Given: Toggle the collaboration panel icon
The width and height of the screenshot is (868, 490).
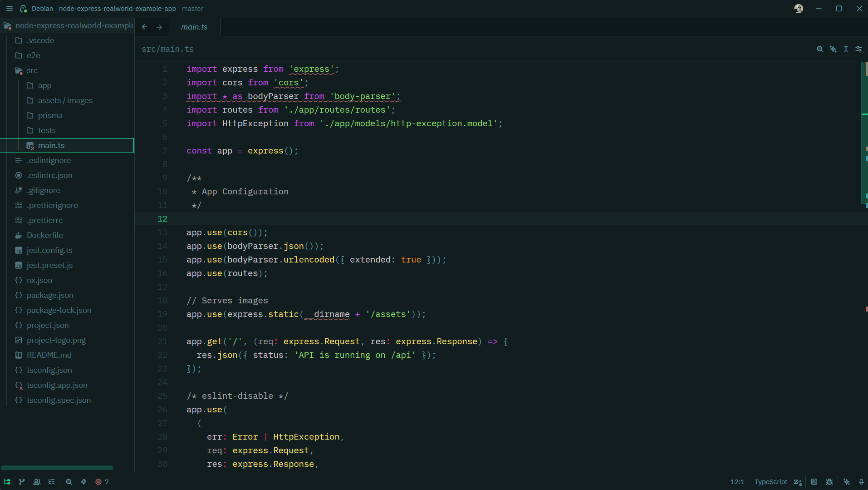Looking at the screenshot, I should point(37,482).
